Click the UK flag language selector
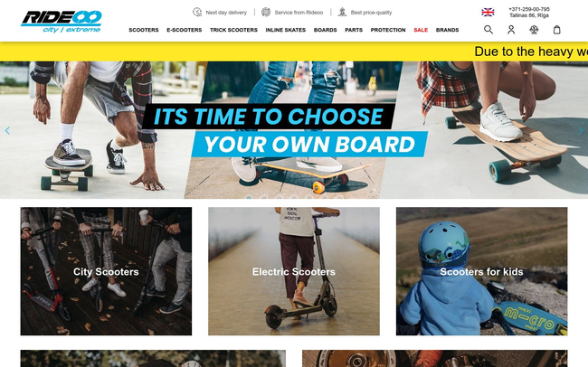 click(488, 13)
